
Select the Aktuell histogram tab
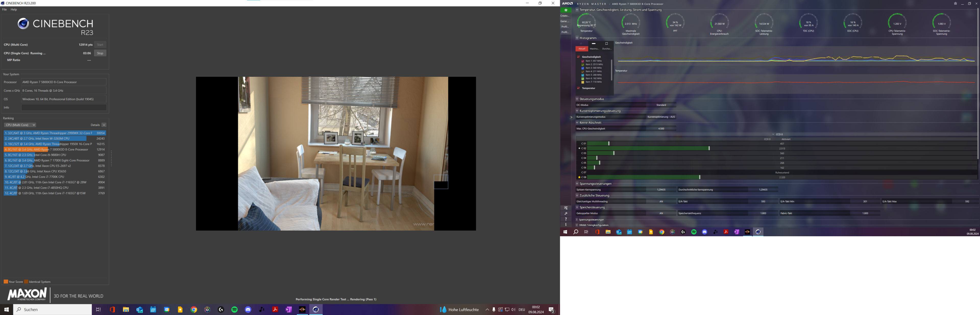pyautogui.click(x=582, y=49)
